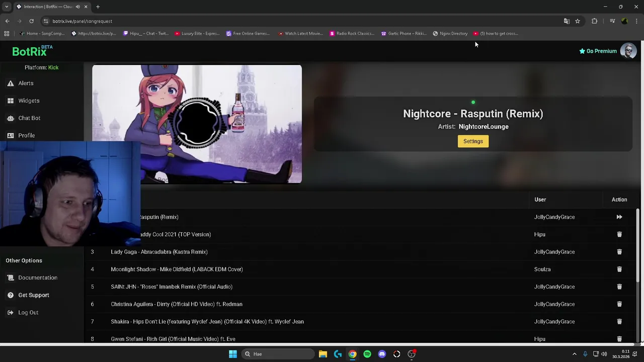
Task: Open Radio Rock Classics bookmark
Action: point(352,34)
